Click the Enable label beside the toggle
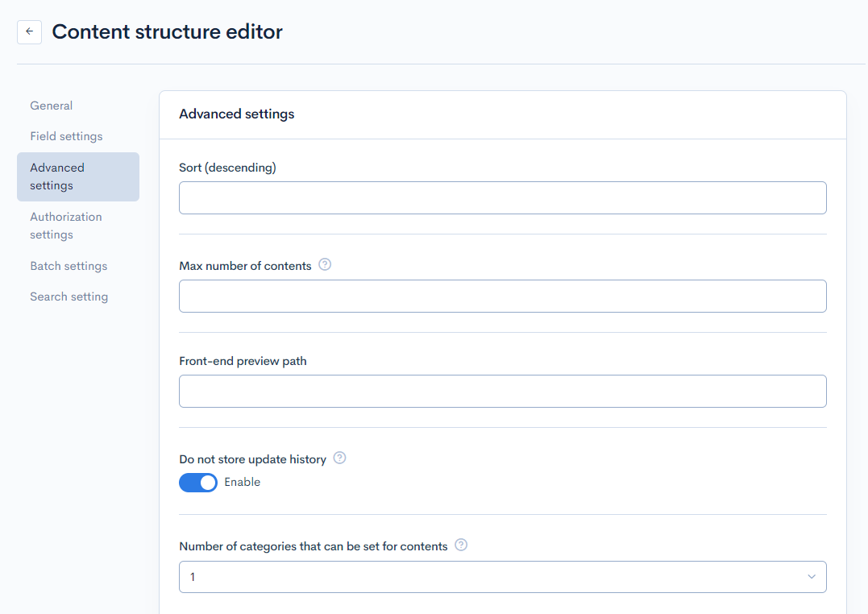The width and height of the screenshot is (868, 614). (242, 481)
